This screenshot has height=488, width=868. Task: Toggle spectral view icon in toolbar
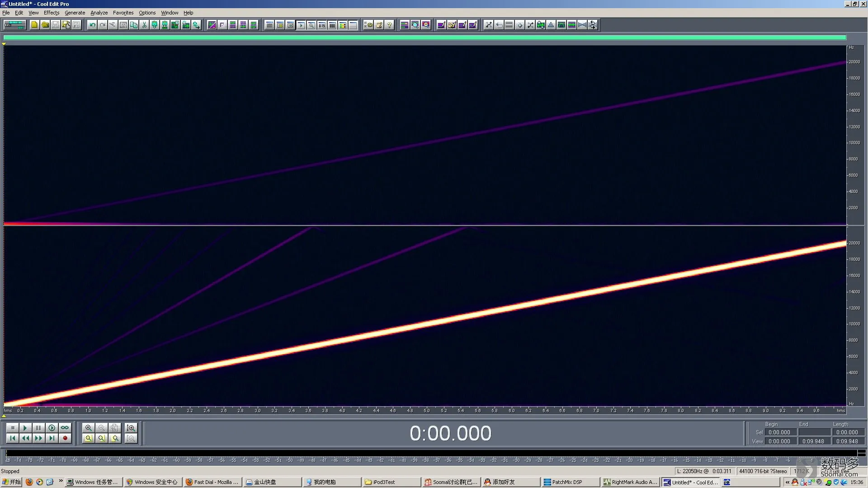212,25
